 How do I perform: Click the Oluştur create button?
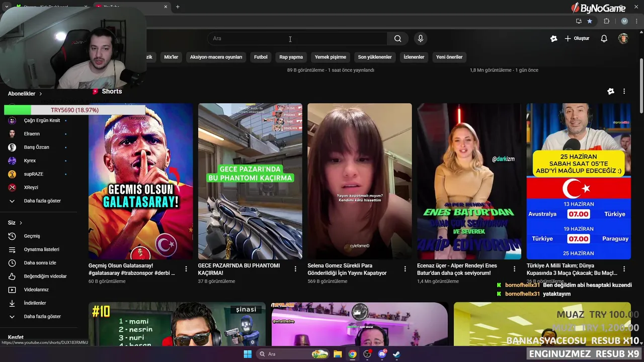click(x=577, y=38)
